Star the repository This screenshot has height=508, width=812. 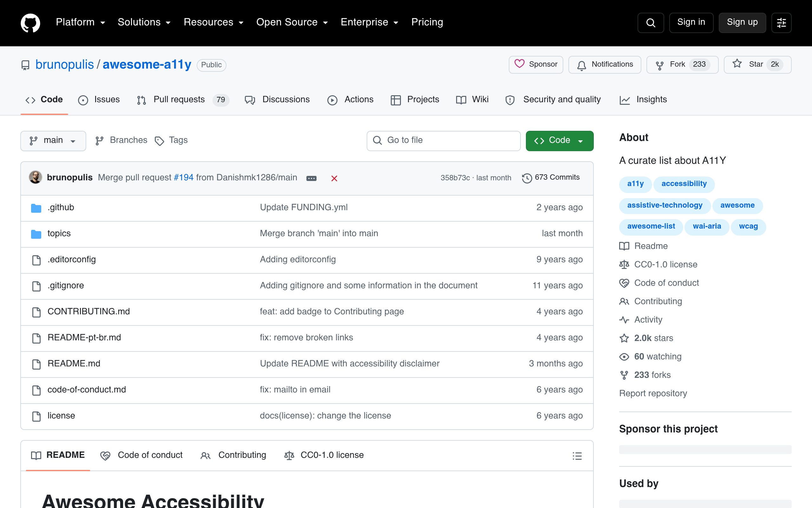click(x=757, y=64)
